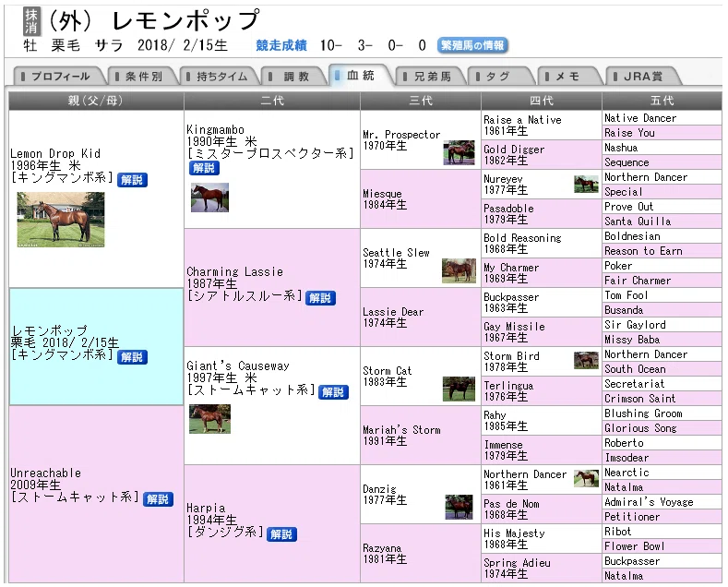This screenshot has height=587, width=728.
Task: Open Seattle Slew photo thumbnail
Action: tap(459, 270)
